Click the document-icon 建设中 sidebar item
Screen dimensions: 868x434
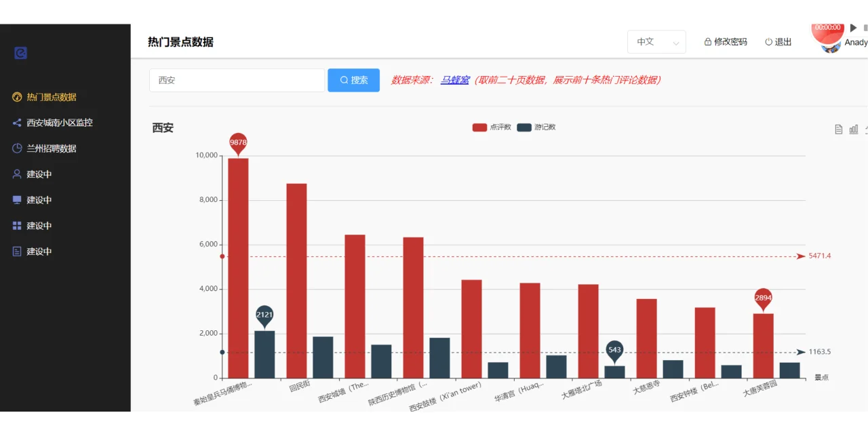click(x=65, y=252)
